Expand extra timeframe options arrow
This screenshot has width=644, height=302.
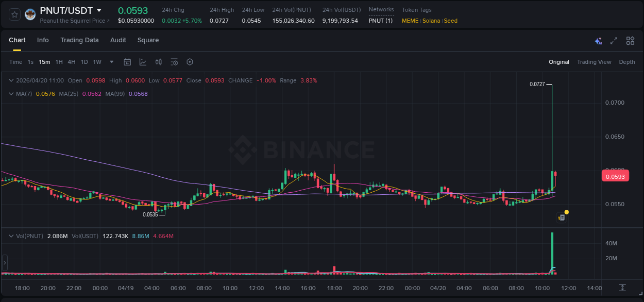pyautogui.click(x=111, y=62)
